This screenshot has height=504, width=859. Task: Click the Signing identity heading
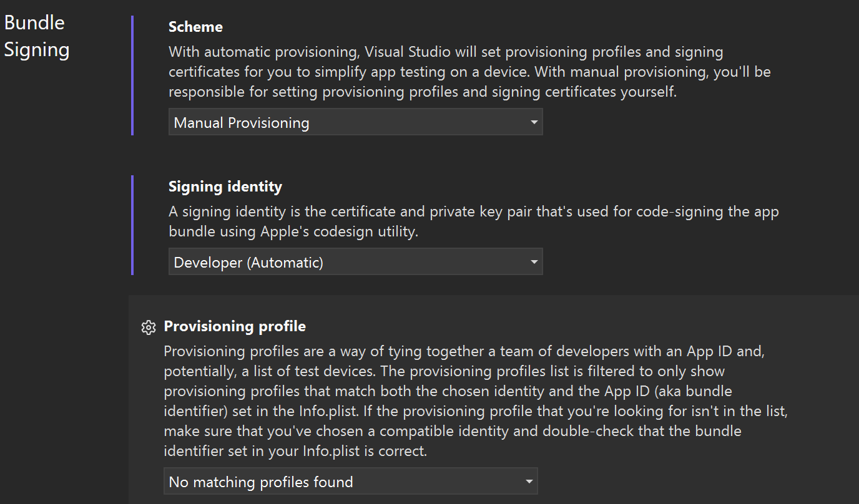point(225,187)
